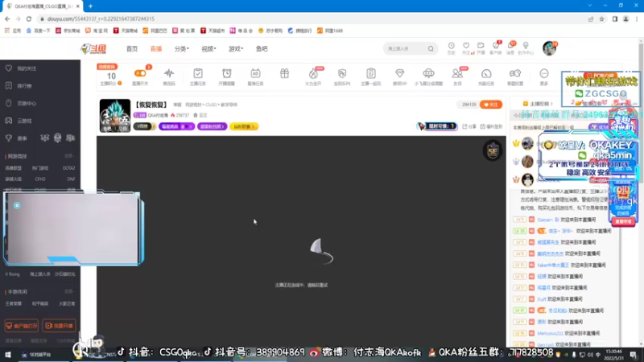
Task: Click the DOTA2 category link in sidebar
Action: (x=68, y=168)
